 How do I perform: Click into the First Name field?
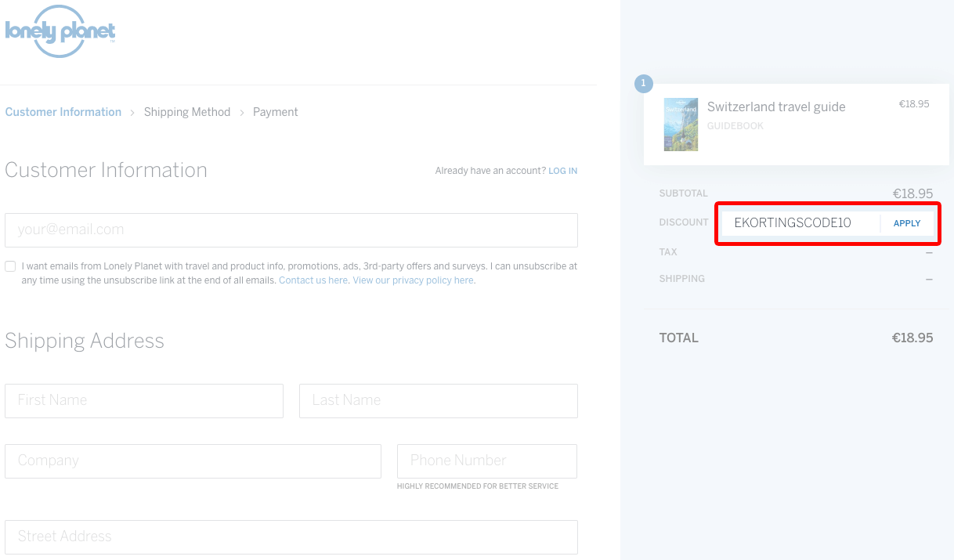coord(144,400)
